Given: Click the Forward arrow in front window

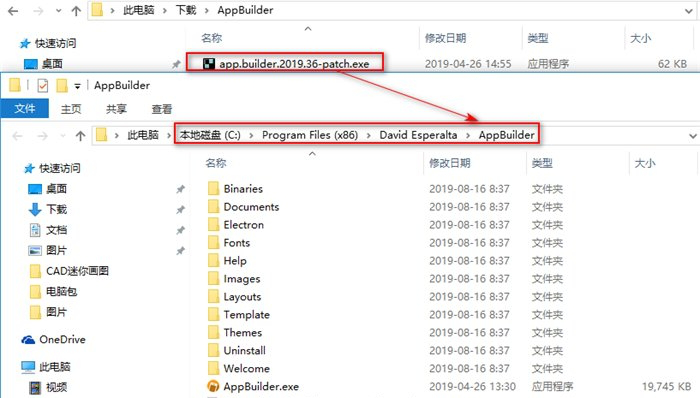Looking at the screenshot, I should point(42,135).
